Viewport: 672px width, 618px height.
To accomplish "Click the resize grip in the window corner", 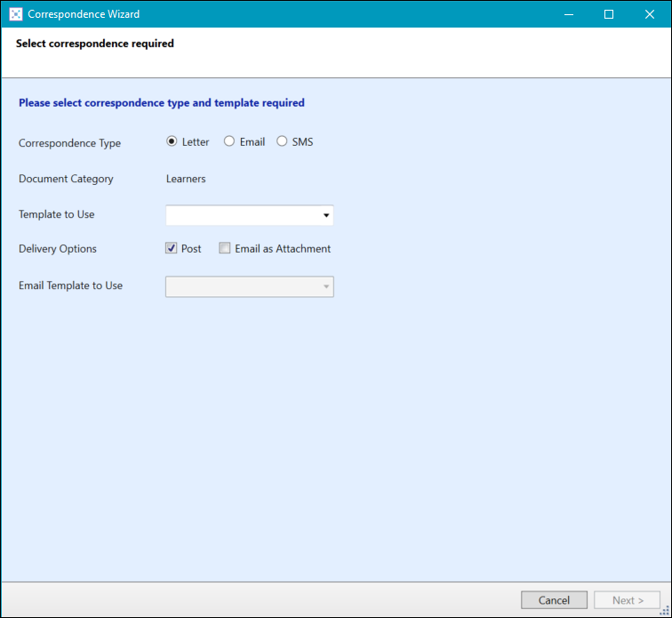I will 664,611.
